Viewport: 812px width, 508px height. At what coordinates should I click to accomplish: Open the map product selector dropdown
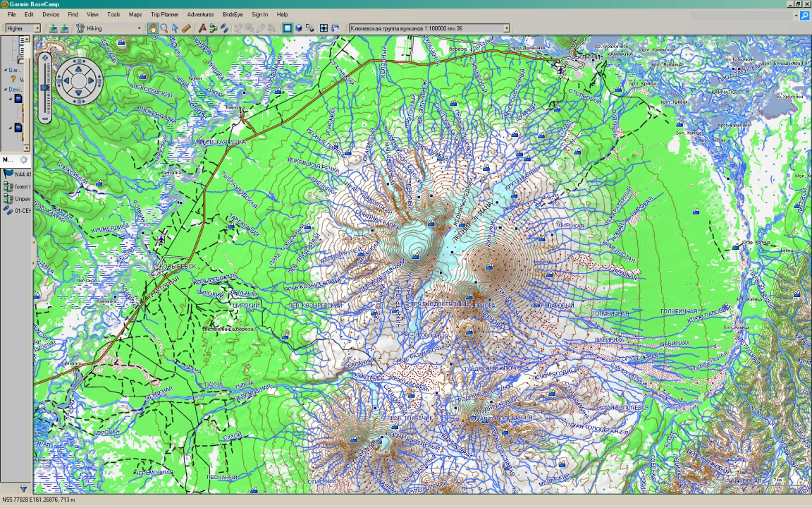click(429, 28)
